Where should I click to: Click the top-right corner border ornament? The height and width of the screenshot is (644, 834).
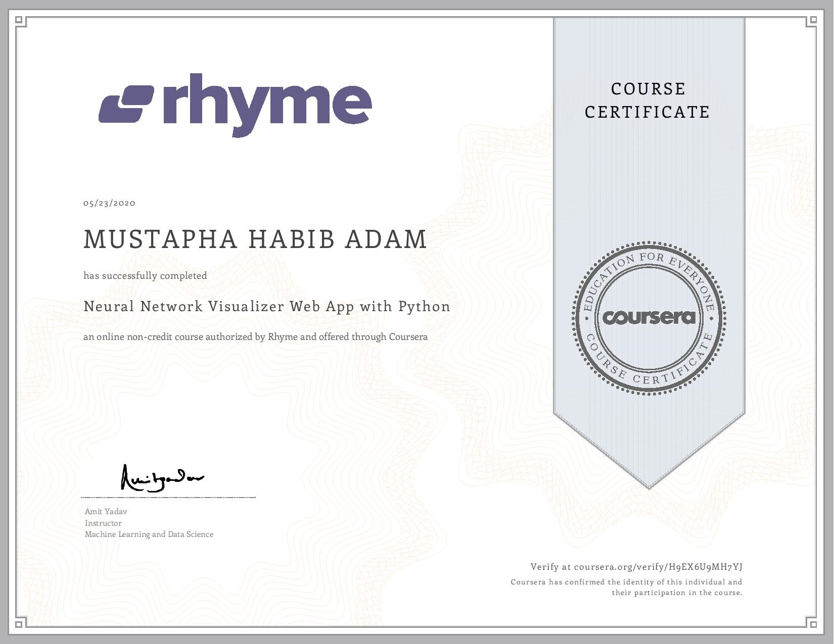pos(812,21)
